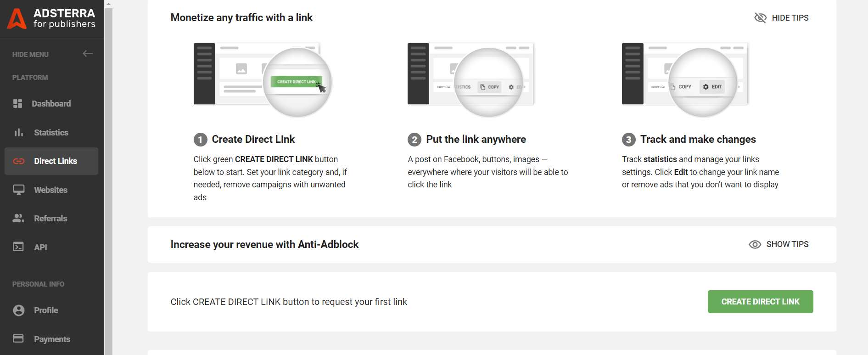Viewport: 868px width, 355px height.
Task: Click HIDE MENU to collapse navigation
Action: tap(30, 54)
